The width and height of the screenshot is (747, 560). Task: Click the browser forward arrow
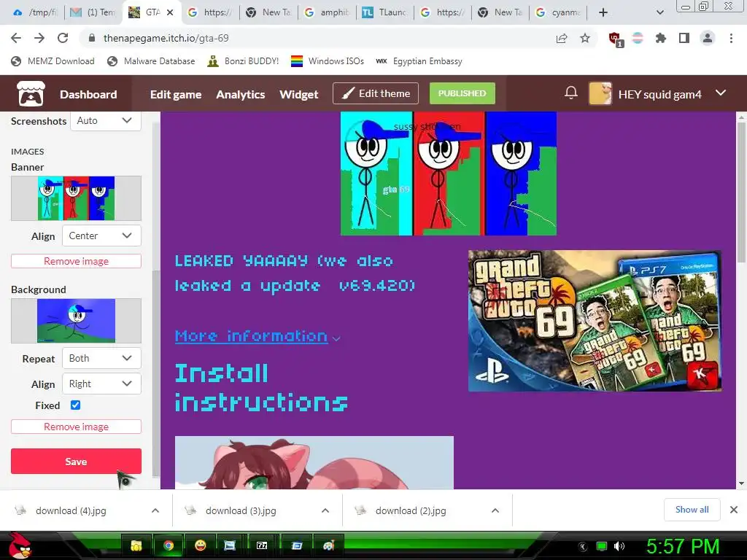39,38
